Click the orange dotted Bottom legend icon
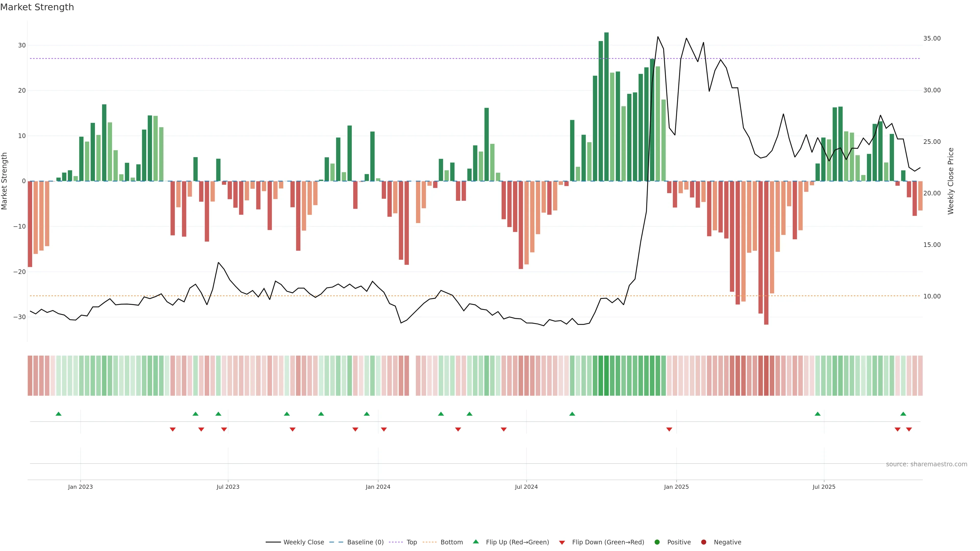Image resolution: width=980 pixels, height=551 pixels. tap(430, 542)
